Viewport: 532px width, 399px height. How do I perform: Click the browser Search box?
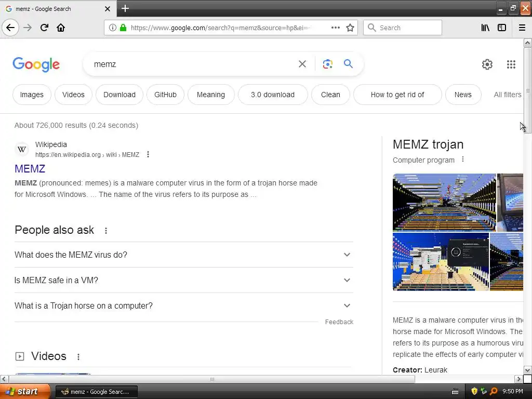(x=403, y=28)
